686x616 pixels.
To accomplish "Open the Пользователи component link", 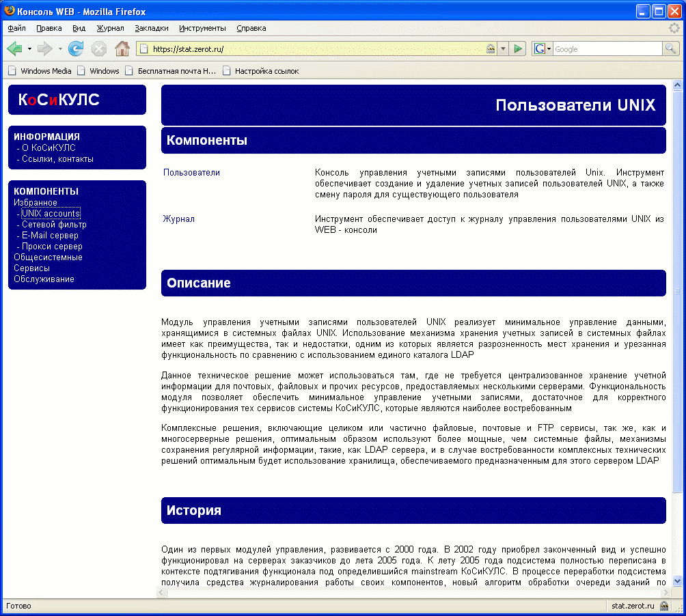I will [x=191, y=172].
